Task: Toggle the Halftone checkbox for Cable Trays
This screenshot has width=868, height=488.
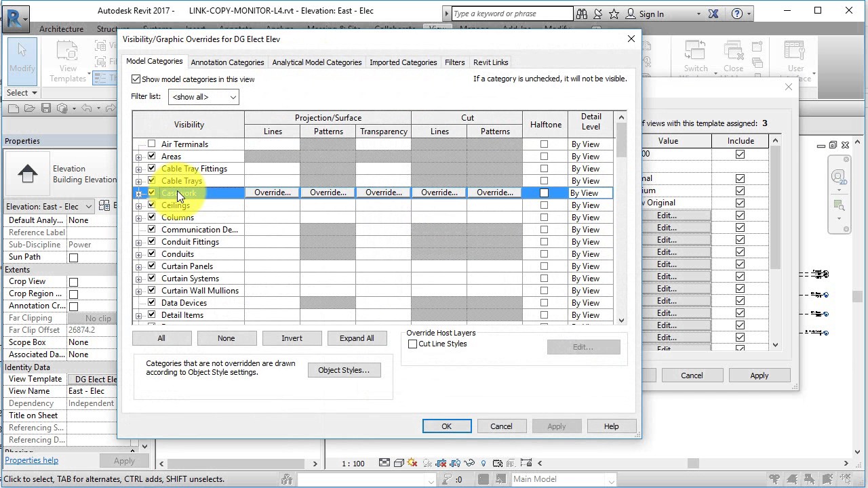Action: pos(544,181)
